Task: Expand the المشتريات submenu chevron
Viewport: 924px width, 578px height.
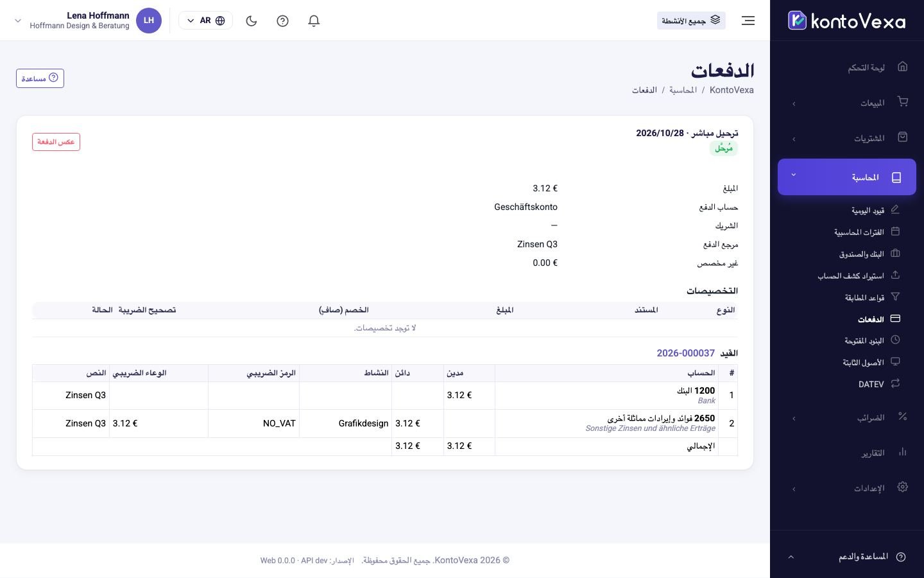Action: pyautogui.click(x=794, y=139)
